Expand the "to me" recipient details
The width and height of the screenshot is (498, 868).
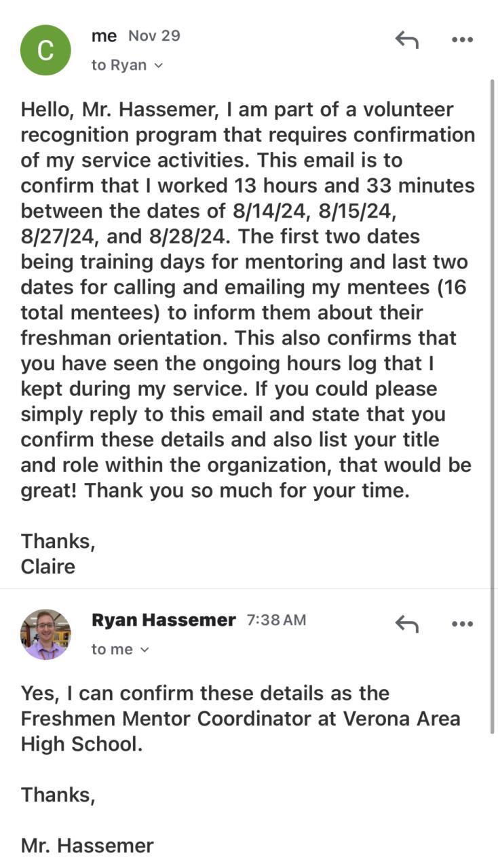[x=120, y=650]
